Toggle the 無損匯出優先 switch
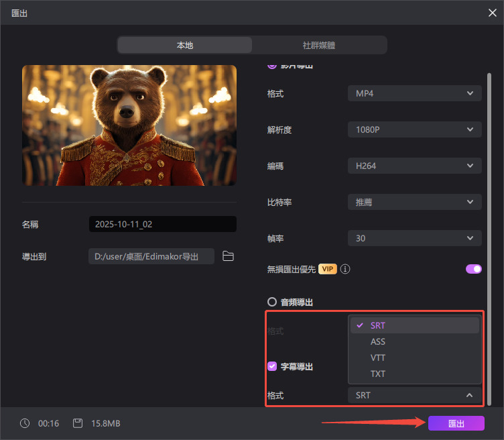This screenshot has width=504, height=440. pos(473,269)
